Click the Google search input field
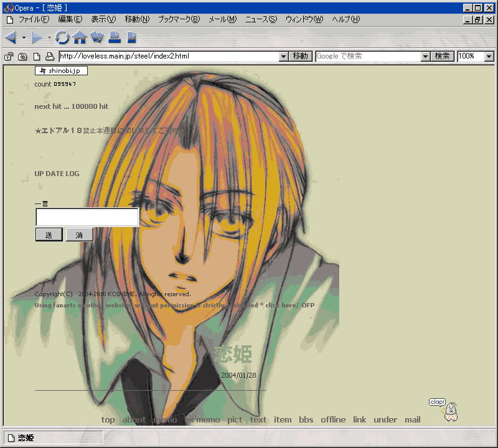This screenshot has height=448, width=498. click(369, 57)
